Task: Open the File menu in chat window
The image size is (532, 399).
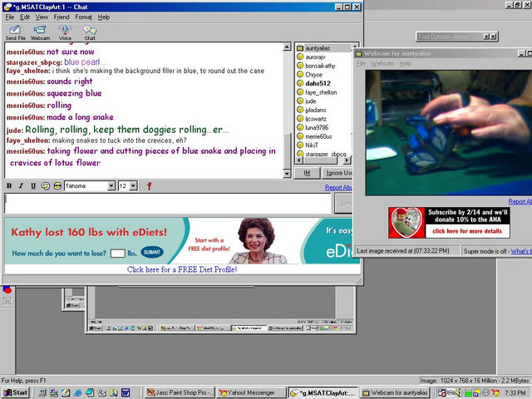Action: point(9,17)
